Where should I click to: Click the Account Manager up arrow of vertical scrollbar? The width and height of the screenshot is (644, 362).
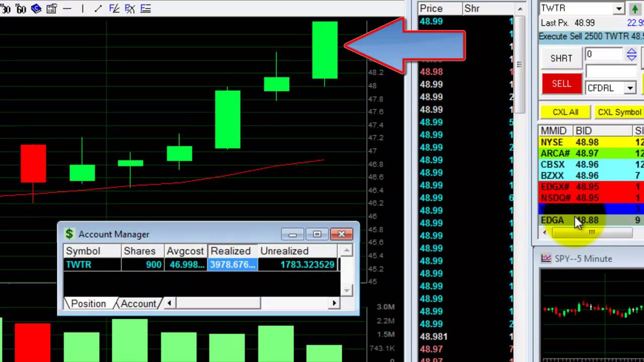346,250
